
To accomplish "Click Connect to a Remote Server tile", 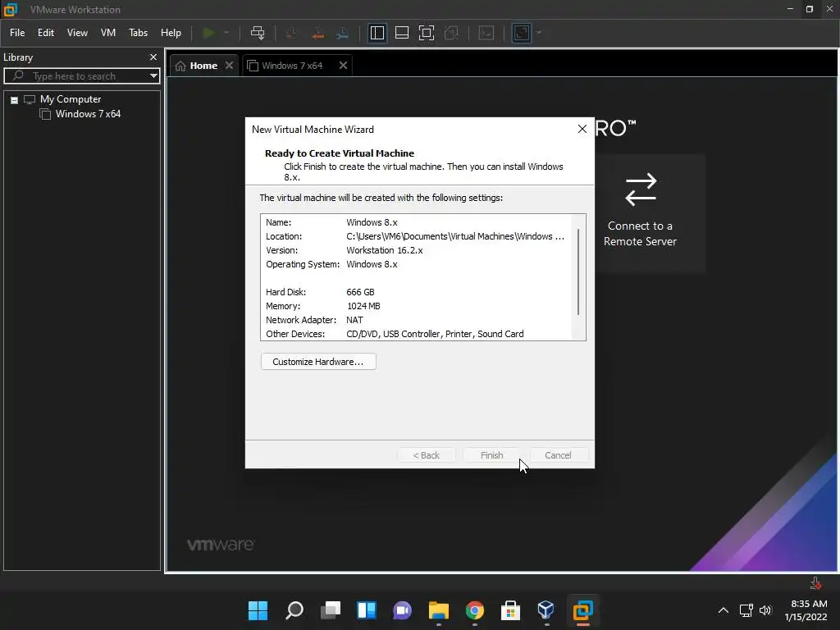I will click(640, 212).
